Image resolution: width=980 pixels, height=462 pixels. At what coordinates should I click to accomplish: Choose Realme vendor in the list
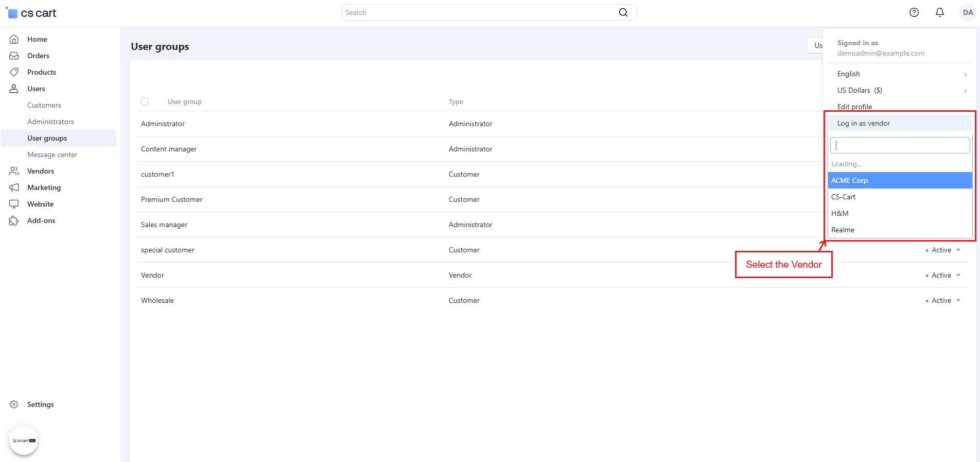click(x=843, y=230)
